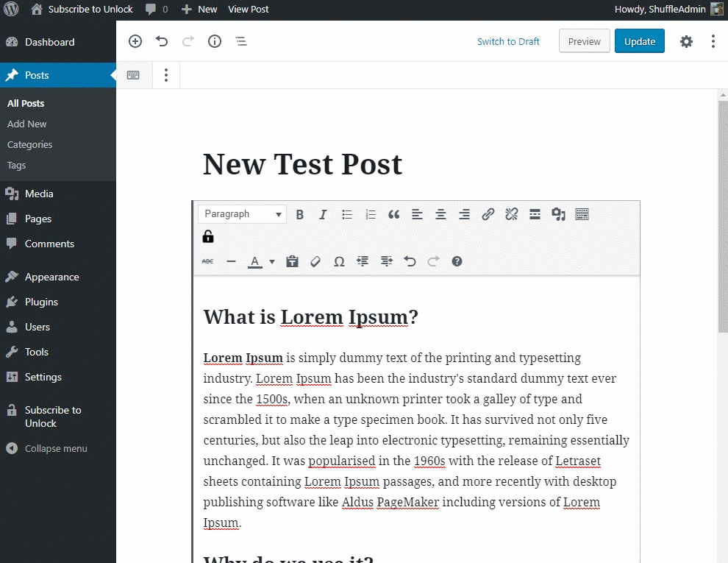Click the Update button

[639, 41]
